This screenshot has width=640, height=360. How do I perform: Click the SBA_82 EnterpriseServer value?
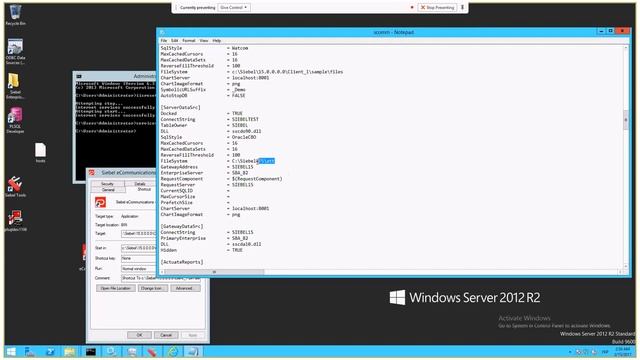(x=240, y=173)
